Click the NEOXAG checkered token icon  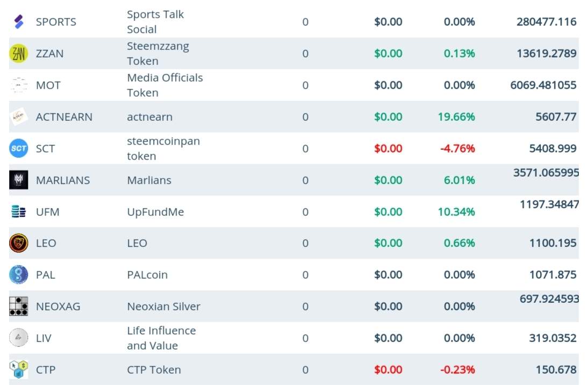19,307
